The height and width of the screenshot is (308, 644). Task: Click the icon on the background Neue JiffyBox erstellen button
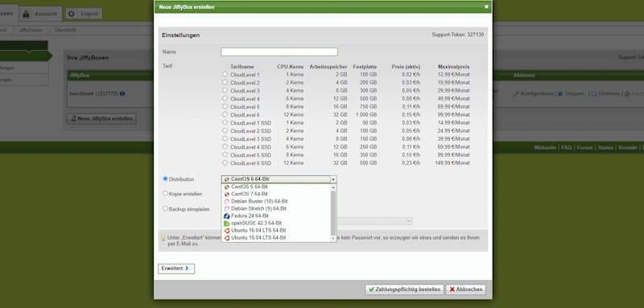point(73,119)
